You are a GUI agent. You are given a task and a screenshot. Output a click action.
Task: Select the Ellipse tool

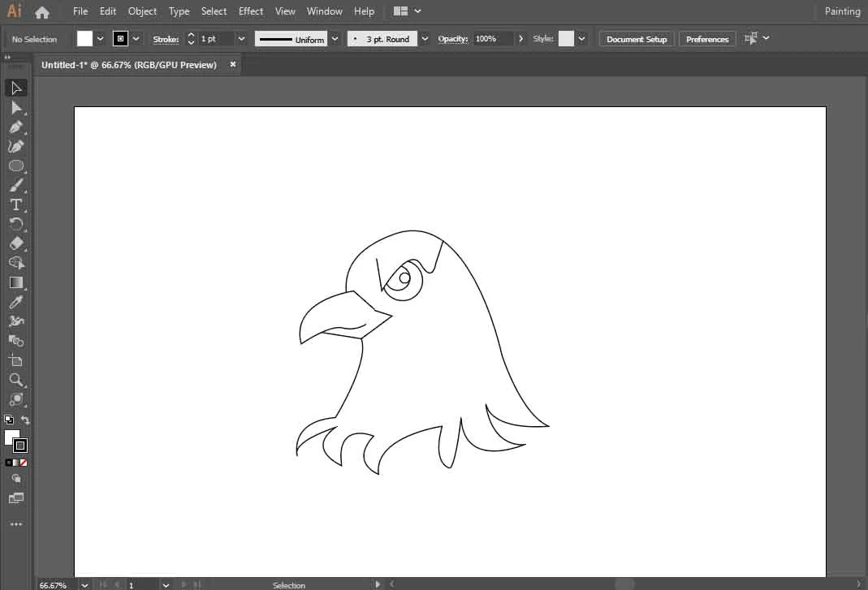click(x=16, y=166)
